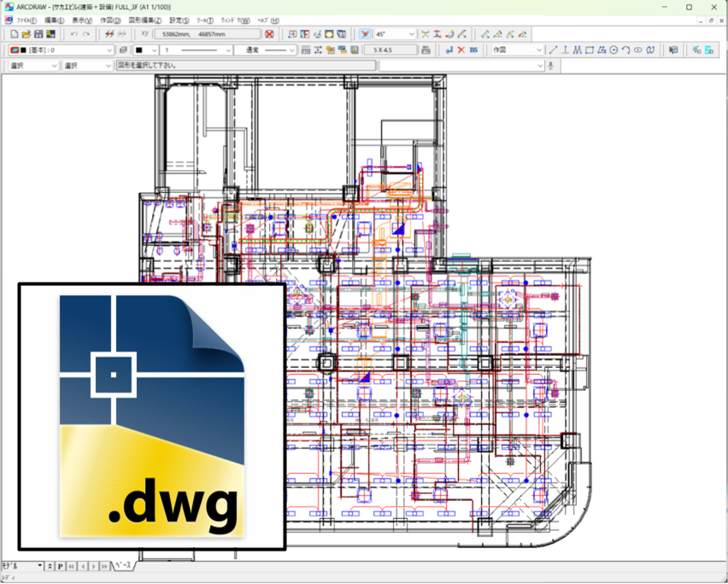Create a new drawing file
Viewport: 728px width, 584px height.
15,34
